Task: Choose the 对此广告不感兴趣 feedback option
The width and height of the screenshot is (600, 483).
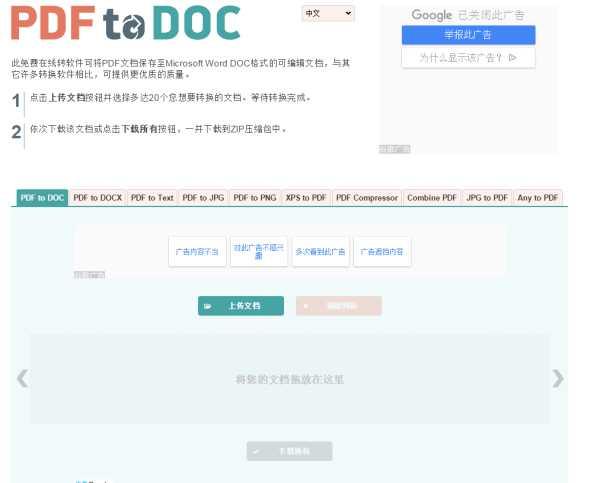Action: 259,251
